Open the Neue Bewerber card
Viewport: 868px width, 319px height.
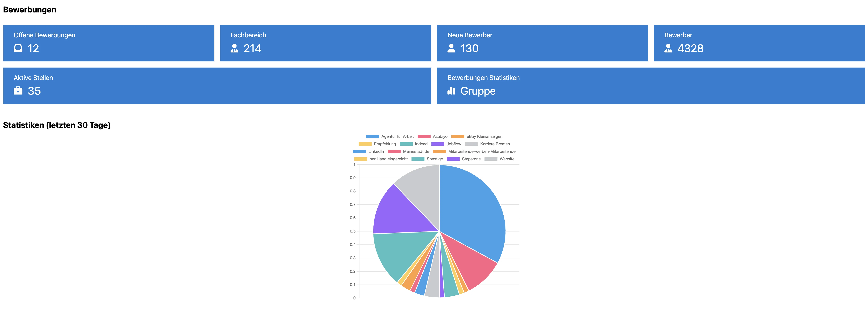coord(542,43)
